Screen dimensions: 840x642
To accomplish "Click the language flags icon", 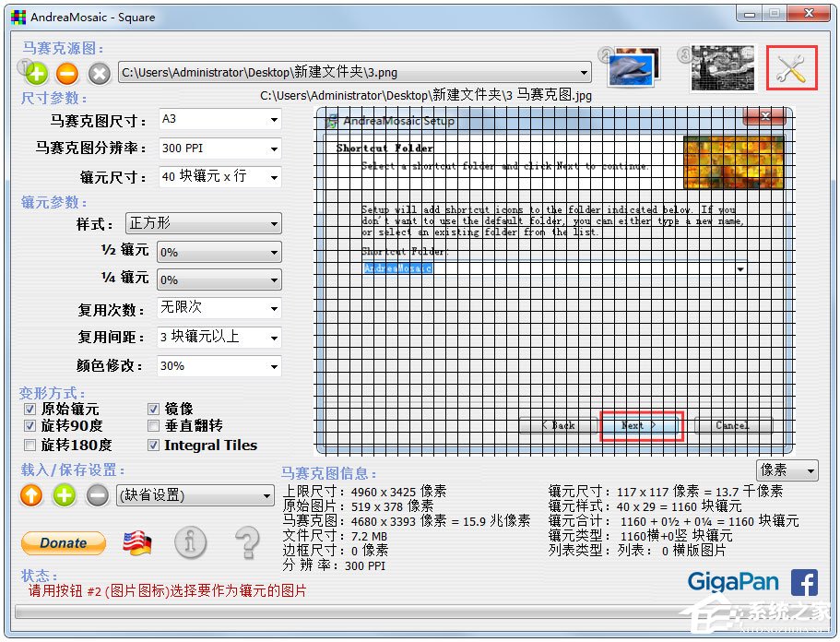I will pyautogui.click(x=137, y=542).
